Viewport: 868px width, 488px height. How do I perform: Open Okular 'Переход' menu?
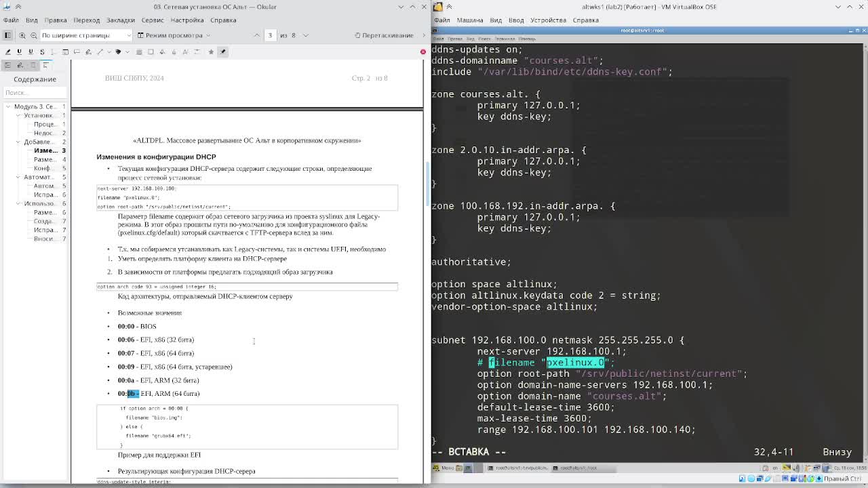coord(86,20)
